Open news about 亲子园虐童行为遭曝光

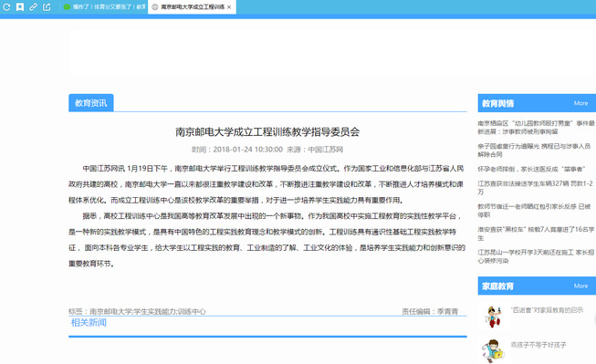click(x=534, y=151)
